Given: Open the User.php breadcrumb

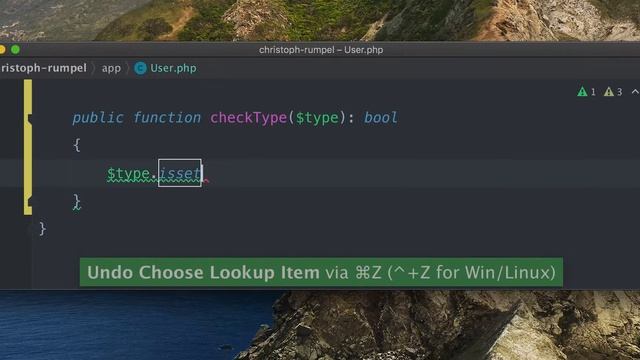Looking at the screenshot, I should (x=173, y=68).
